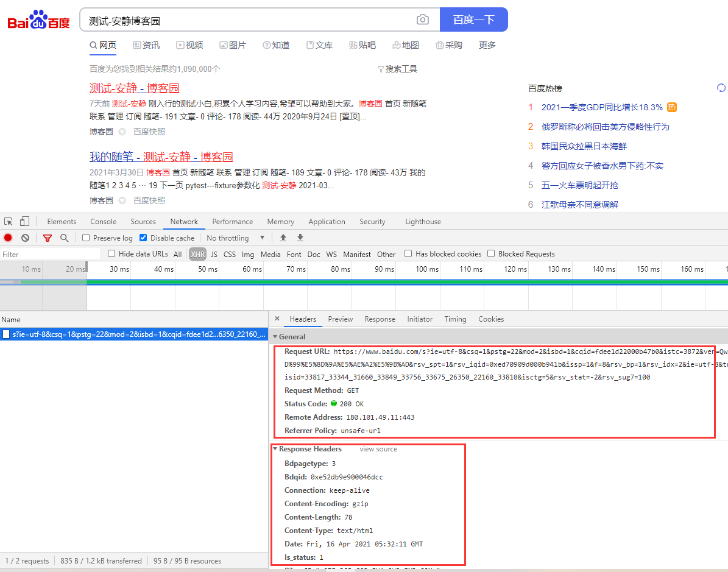The height and width of the screenshot is (572, 728).
Task: Switch to 资讯 results tab
Action: pyautogui.click(x=146, y=45)
